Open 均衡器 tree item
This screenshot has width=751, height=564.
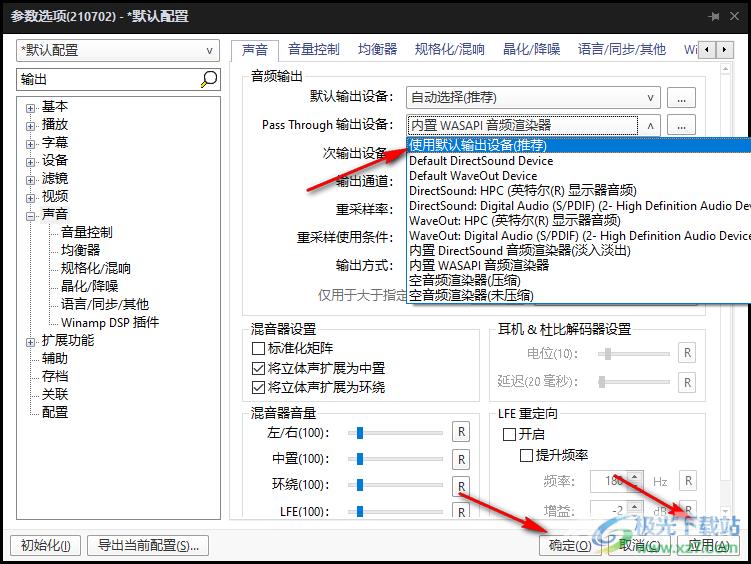pos(80,250)
